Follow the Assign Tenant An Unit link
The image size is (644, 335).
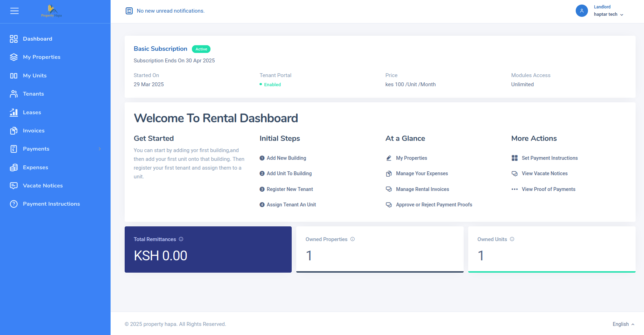point(291,205)
